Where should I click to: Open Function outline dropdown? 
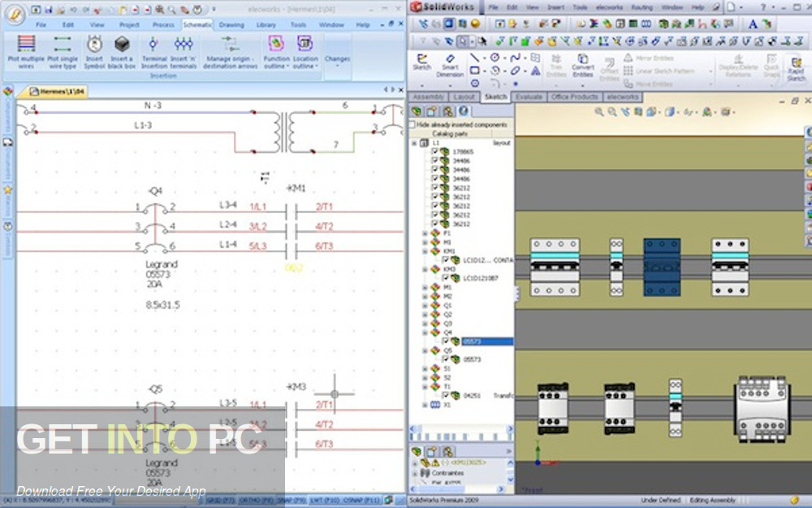pyautogui.click(x=277, y=52)
